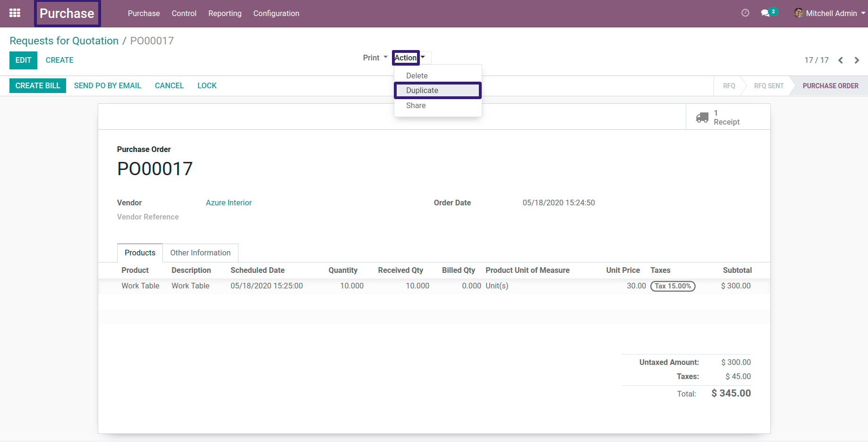Open the Configuration menu
Viewport: 868px width, 448px height.
tap(276, 13)
